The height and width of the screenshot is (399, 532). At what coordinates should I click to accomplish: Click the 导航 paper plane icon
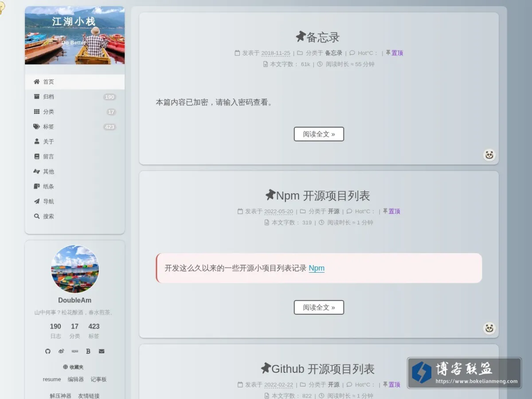coord(37,201)
